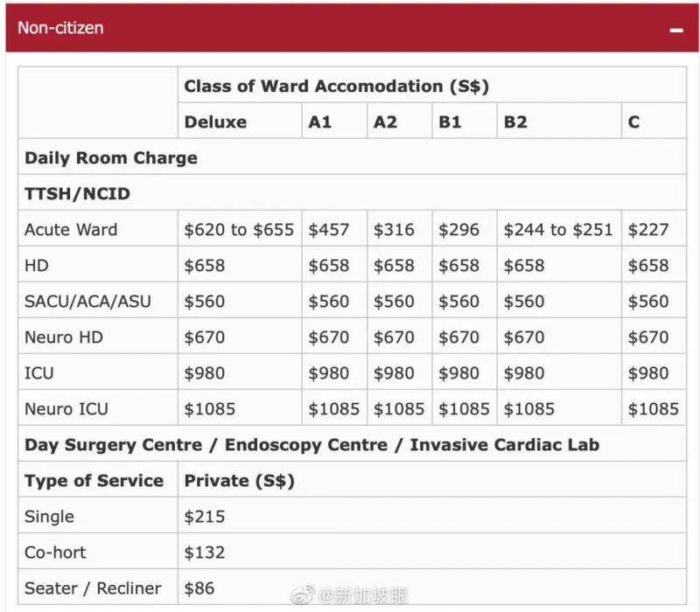700x612 pixels.
Task: Select the Type of Service header
Action: point(94,481)
